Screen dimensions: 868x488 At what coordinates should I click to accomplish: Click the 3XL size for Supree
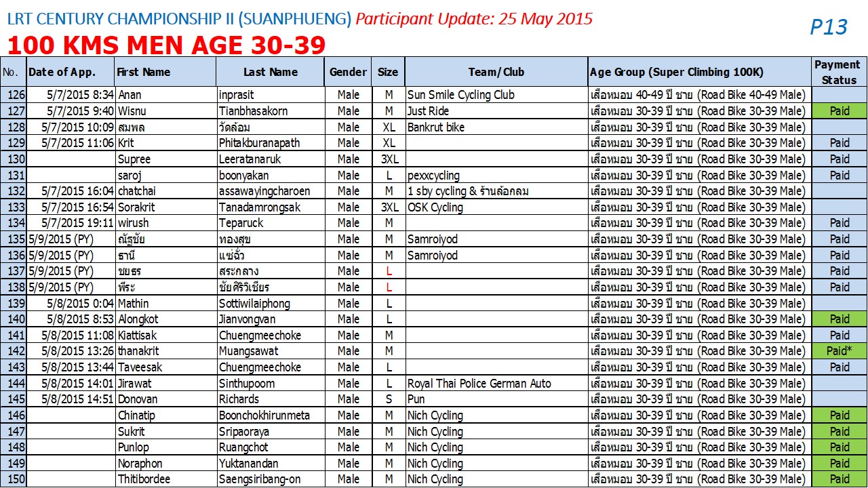(389, 159)
